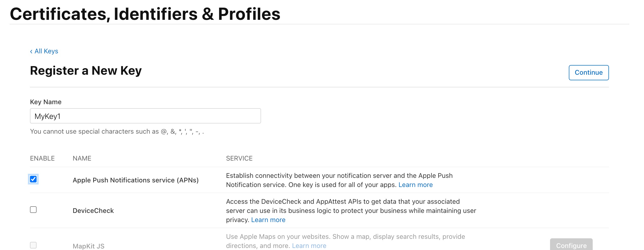Select the DeviceCheck row name
Screen dimensions: 644x250
coord(93,210)
